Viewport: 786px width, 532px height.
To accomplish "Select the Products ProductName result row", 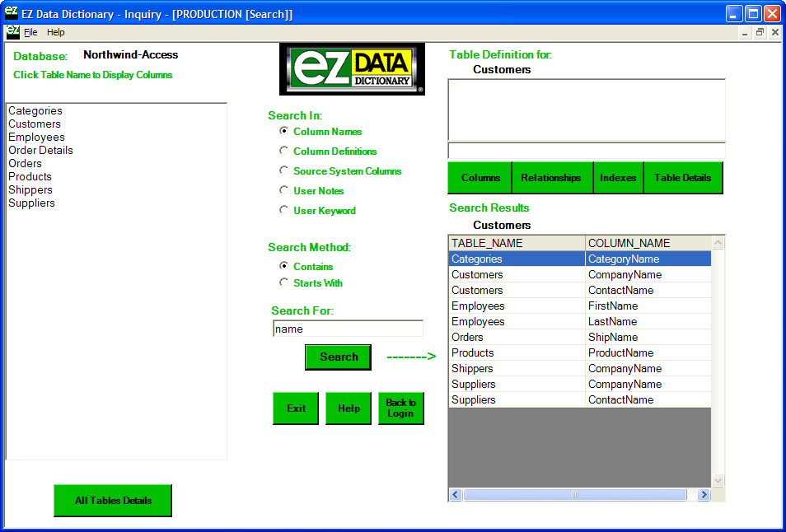I will (579, 352).
